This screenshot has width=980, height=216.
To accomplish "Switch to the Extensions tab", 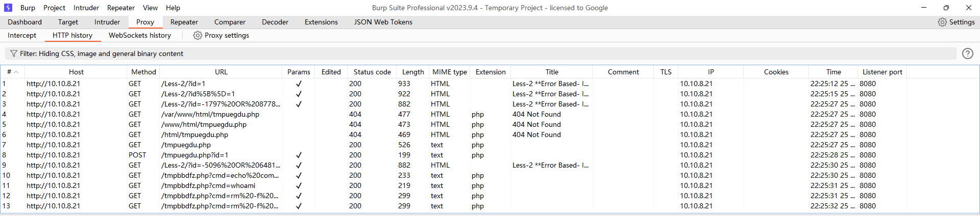I will pyautogui.click(x=321, y=22).
